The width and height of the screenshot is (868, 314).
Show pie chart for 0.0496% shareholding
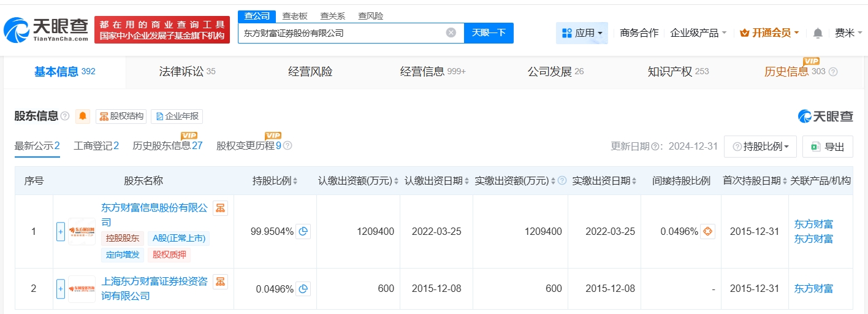(303, 289)
